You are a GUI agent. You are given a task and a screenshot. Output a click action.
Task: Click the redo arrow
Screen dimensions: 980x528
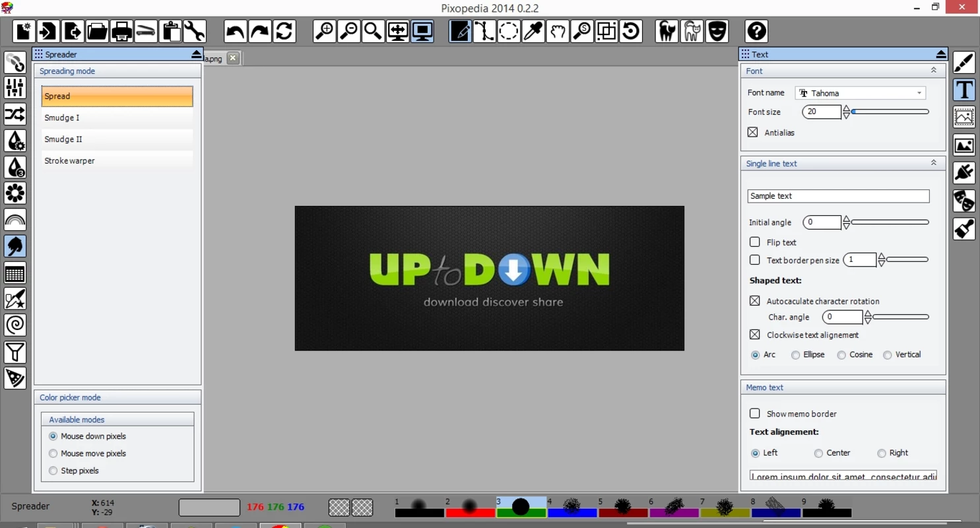point(259,31)
